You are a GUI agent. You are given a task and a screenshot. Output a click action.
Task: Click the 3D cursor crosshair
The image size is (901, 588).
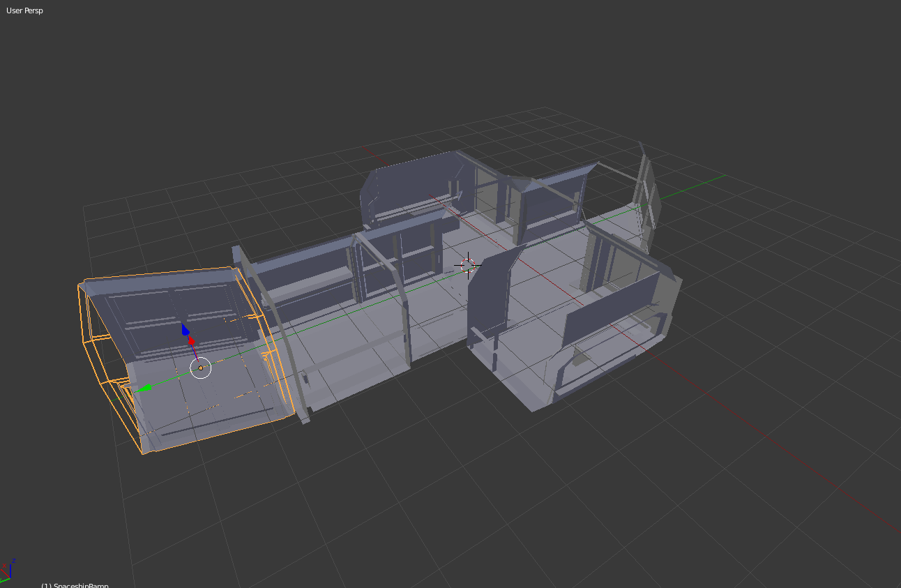[467, 265]
